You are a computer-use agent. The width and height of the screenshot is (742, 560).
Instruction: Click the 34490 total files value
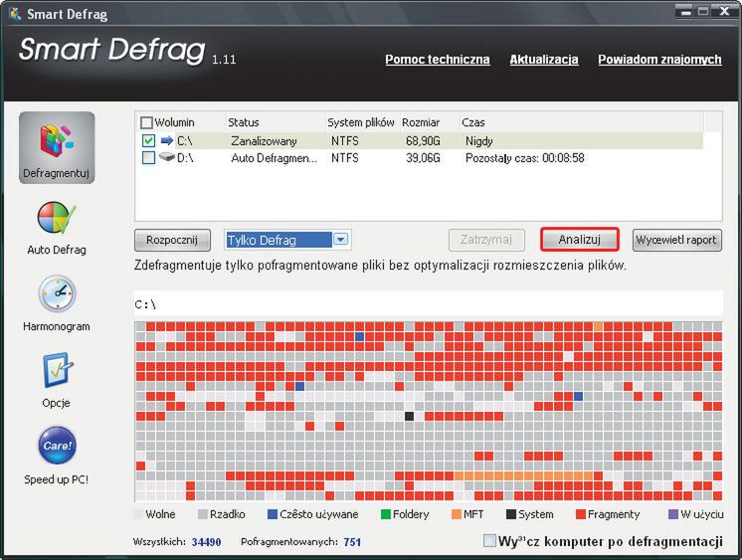206,542
